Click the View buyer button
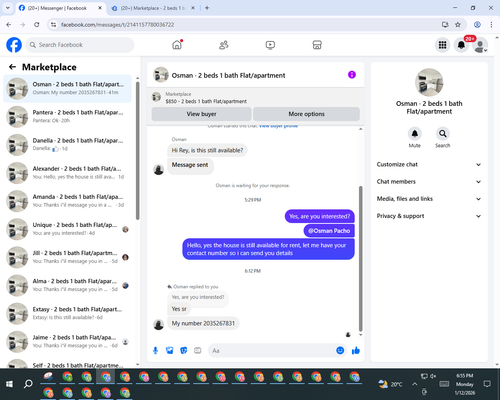500x400 pixels. [x=201, y=114]
